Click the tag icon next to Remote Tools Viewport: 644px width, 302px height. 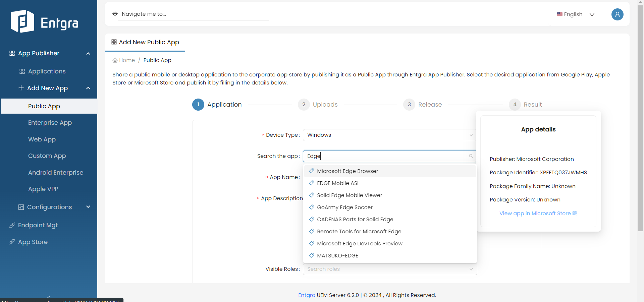click(x=312, y=231)
